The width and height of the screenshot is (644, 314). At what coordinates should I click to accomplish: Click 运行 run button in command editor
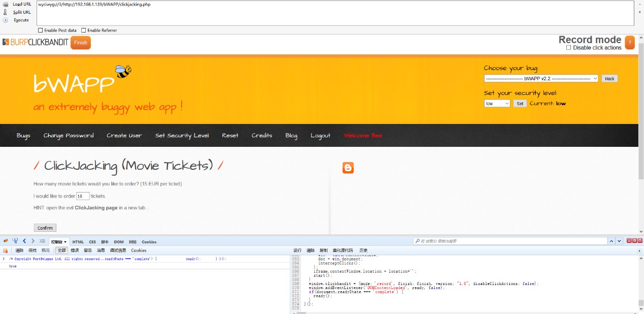[298, 250]
